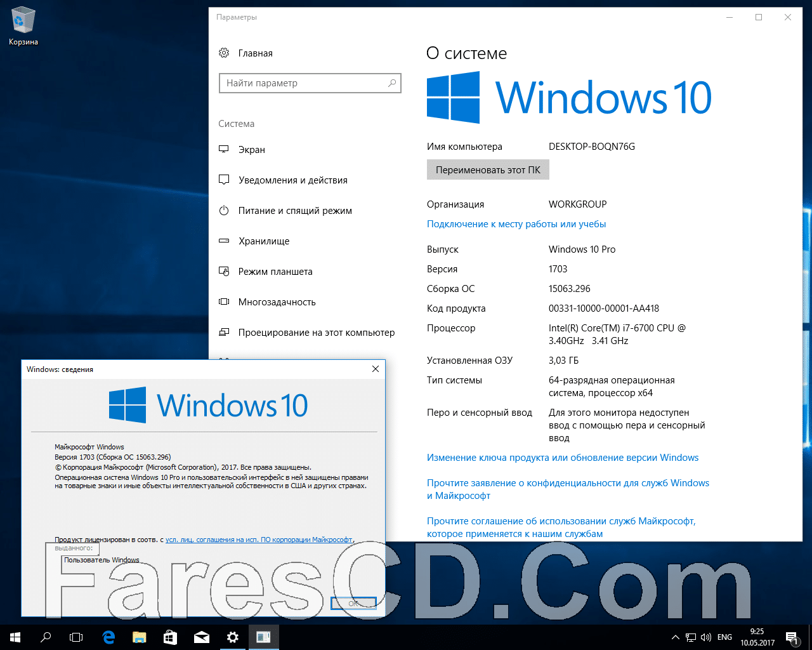Click the Питание и спящий режим power icon
812x650 pixels.
[224, 211]
